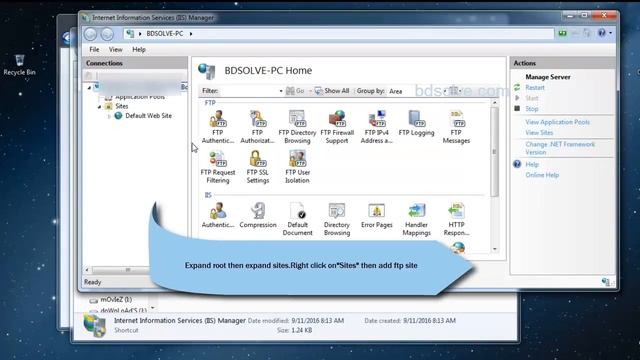The width and height of the screenshot is (640, 360).
Task: Open HTTP Response Headers feature
Action: point(456,219)
